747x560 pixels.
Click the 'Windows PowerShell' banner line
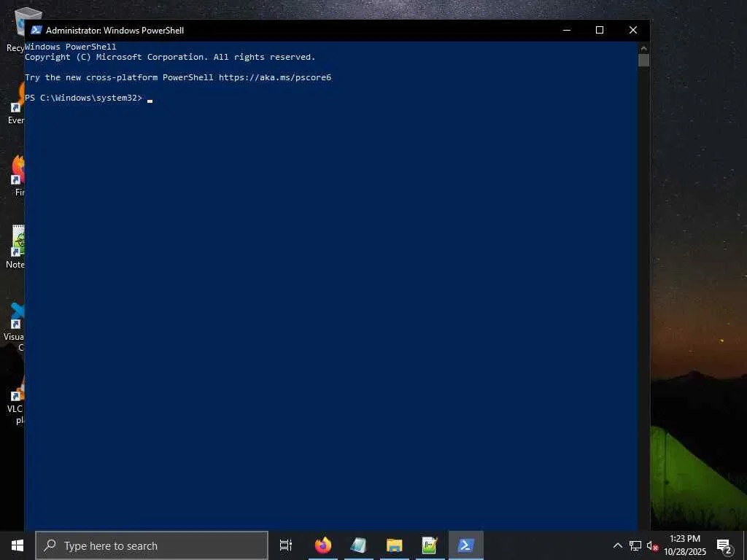pos(71,47)
